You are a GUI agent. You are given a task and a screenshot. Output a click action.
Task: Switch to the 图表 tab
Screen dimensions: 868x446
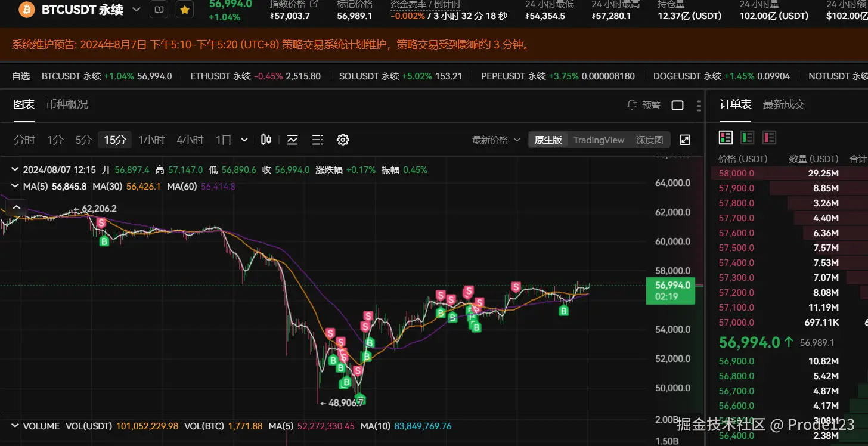[x=24, y=104]
